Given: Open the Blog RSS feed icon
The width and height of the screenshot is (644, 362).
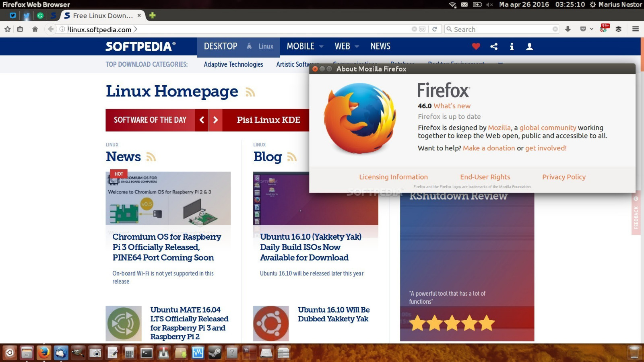Looking at the screenshot, I should [292, 157].
